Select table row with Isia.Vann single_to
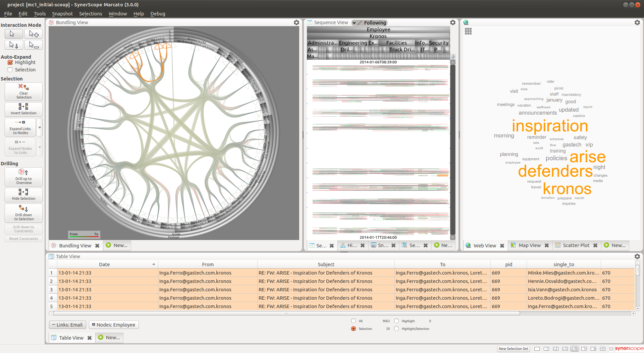 341,290
